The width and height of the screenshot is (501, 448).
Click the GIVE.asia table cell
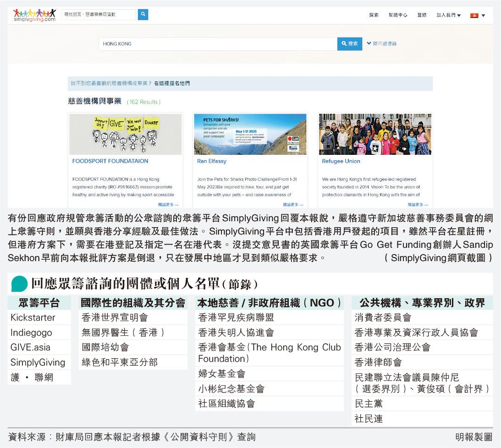pos(39,347)
